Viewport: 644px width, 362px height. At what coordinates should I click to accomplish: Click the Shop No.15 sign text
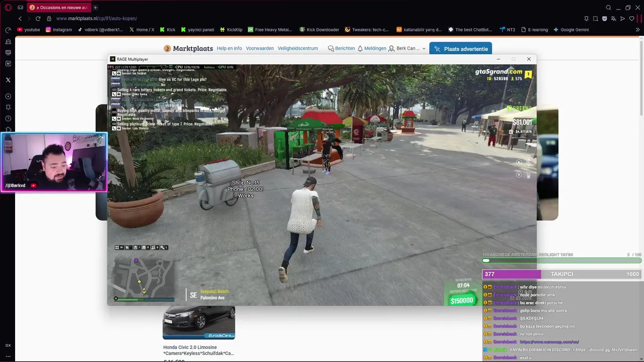click(x=246, y=183)
